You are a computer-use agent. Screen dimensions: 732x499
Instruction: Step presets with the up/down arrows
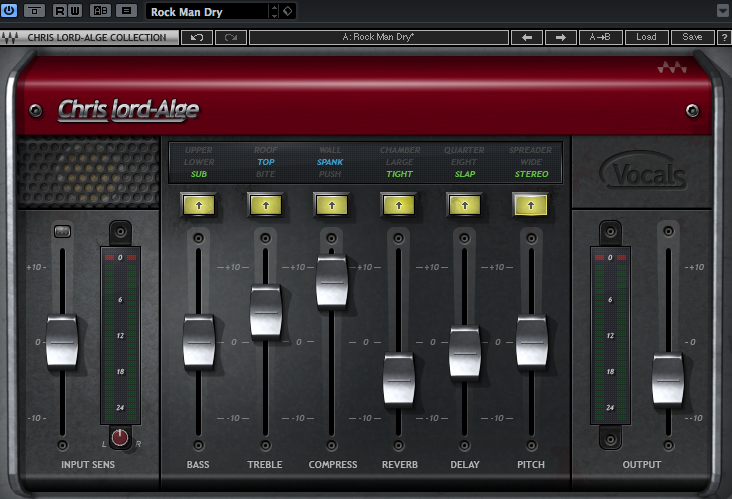(274, 11)
